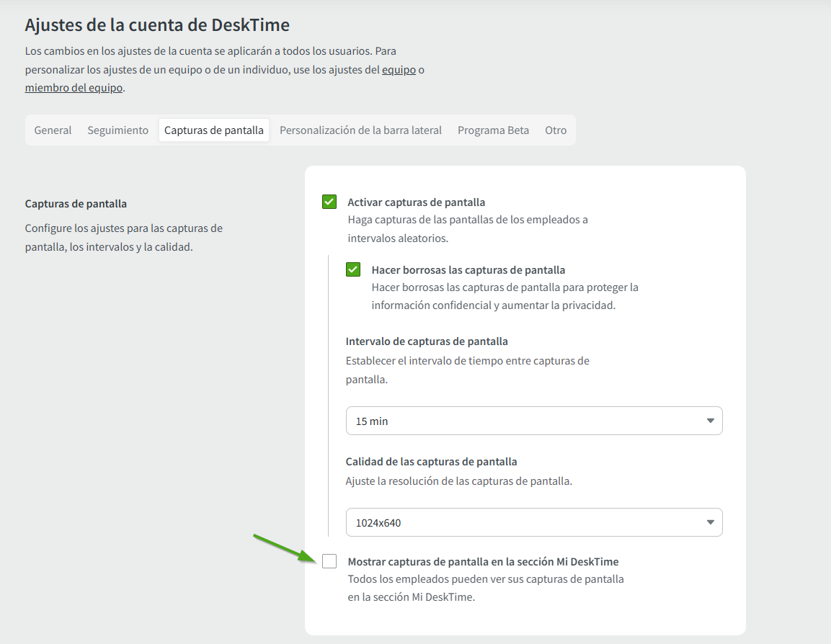Click the arrow icon on the interval dropdown

click(x=710, y=421)
